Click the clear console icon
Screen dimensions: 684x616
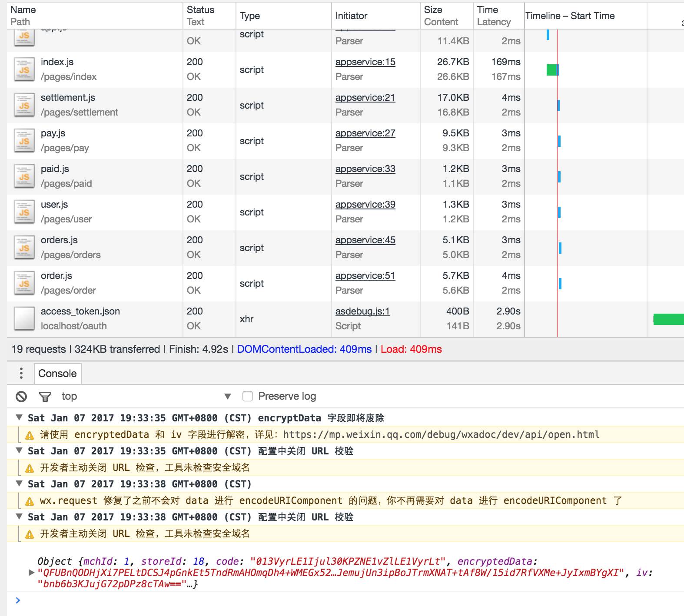21,396
